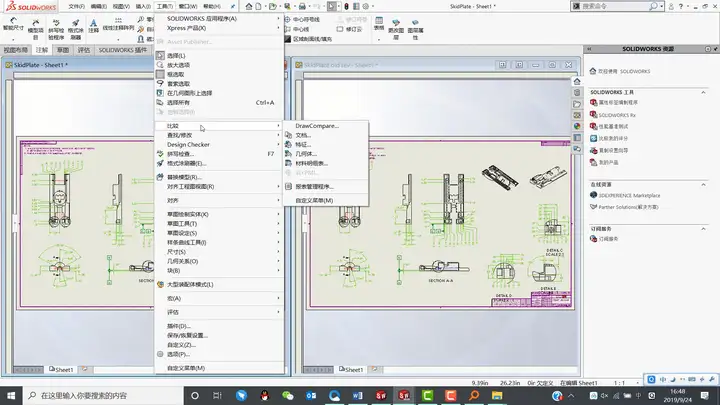Click the Open file icon in quick toolbar
This screenshot has width=720, height=405.
pyautogui.click(x=272, y=6)
